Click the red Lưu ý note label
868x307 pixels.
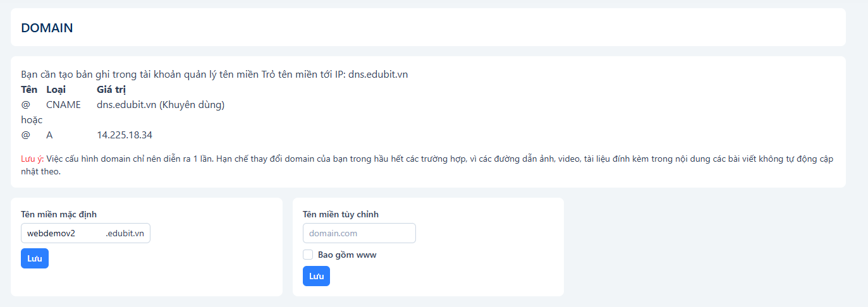coord(33,159)
